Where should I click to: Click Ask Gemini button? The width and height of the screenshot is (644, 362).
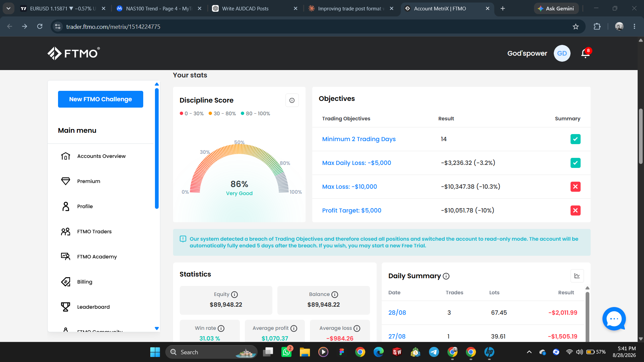point(556,8)
